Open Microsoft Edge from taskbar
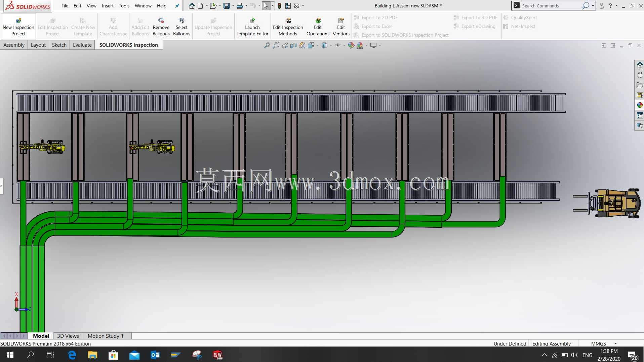 72,355
